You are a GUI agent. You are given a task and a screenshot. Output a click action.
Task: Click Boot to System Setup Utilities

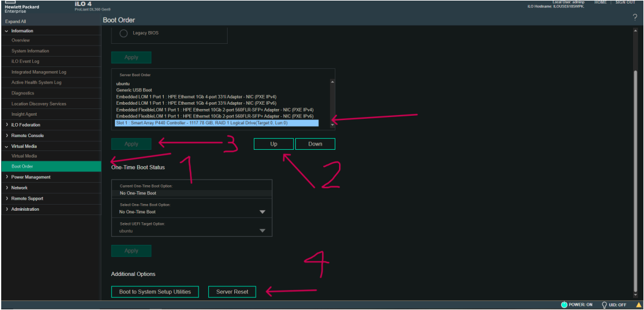[155, 292]
